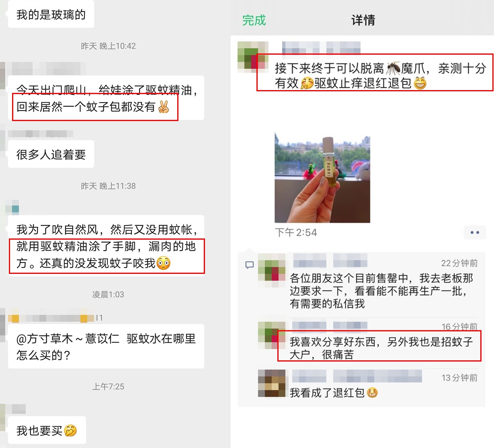Tap the post text 接下来终于可以脱离

click(380, 76)
